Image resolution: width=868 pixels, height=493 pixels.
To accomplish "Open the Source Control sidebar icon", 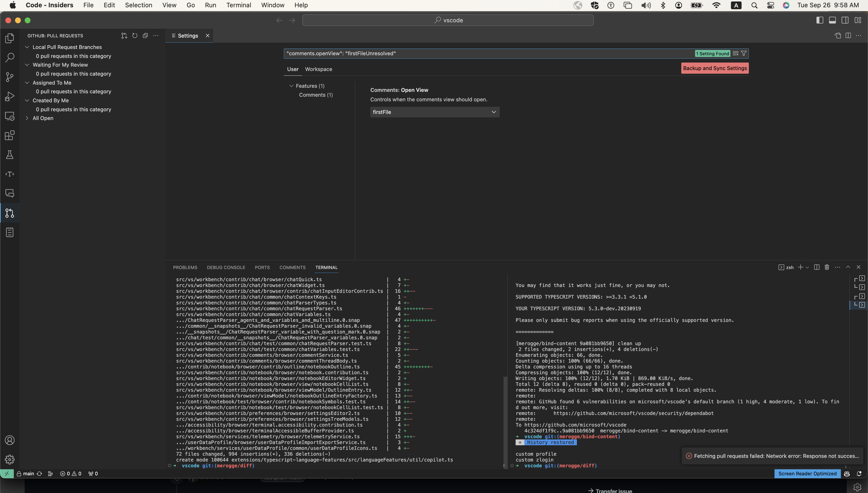I will (9, 77).
